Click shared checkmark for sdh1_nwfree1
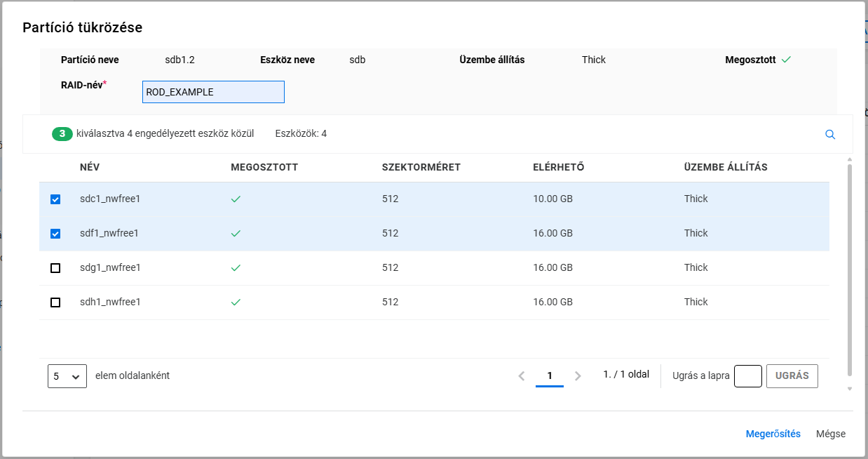 pos(236,302)
